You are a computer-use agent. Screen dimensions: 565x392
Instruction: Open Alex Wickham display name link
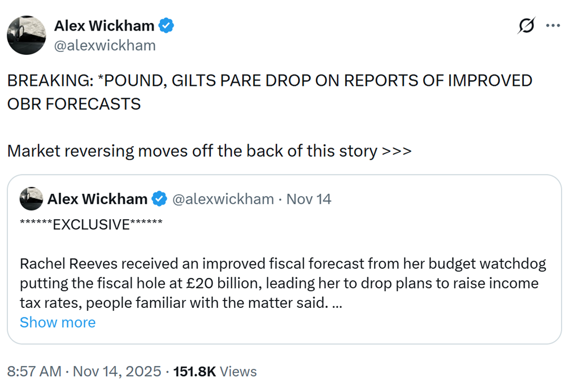click(x=104, y=26)
